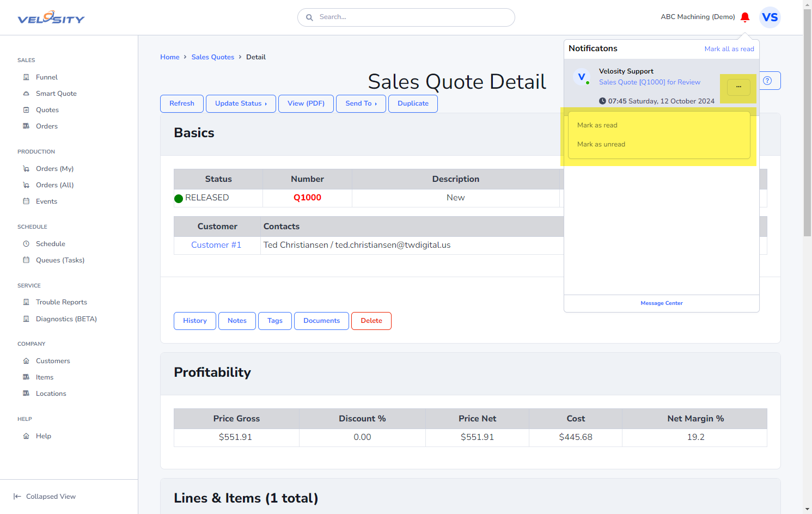Click the Queues (Tasks) icon
The image size is (812, 514).
[26, 260]
